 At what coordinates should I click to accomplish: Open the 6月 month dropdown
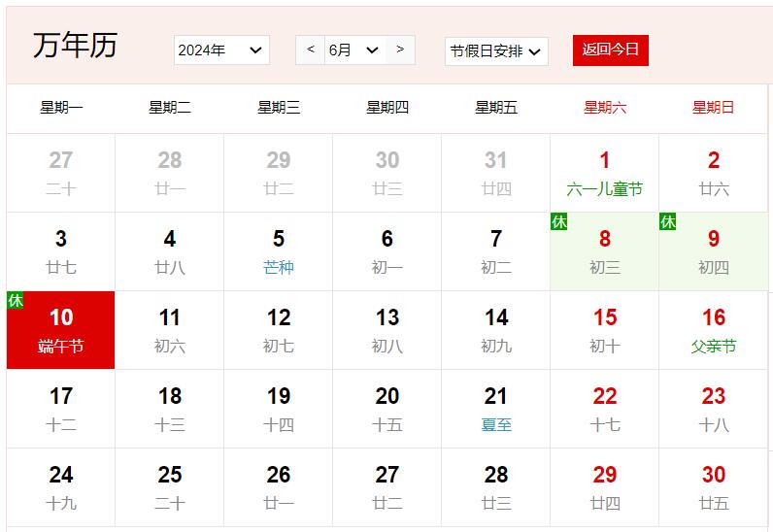pos(354,50)
